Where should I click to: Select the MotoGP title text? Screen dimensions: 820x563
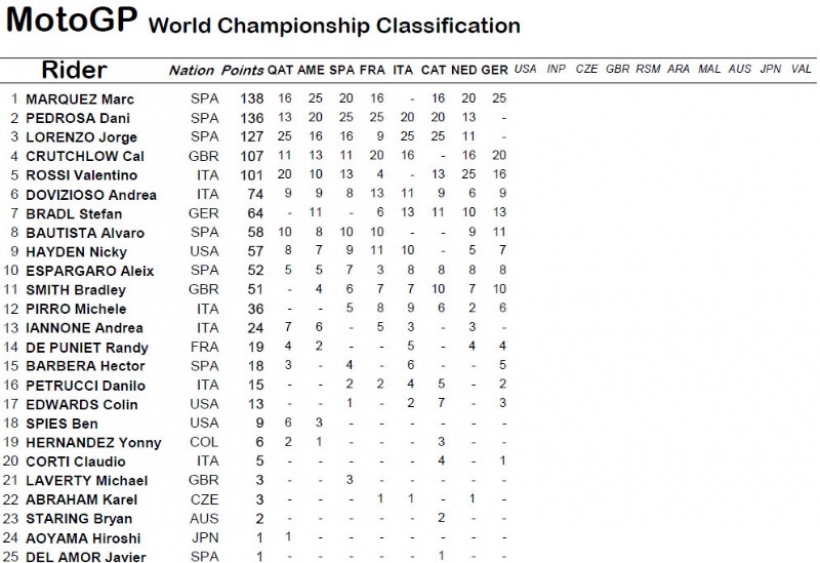72,20
